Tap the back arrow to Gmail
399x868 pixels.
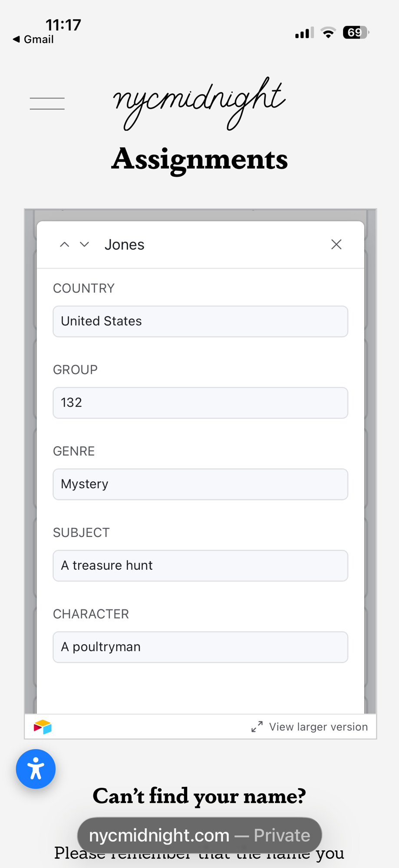tap(16, 39)
